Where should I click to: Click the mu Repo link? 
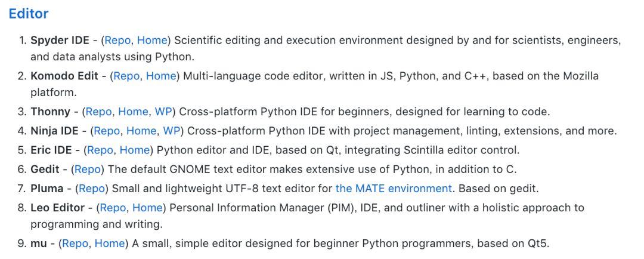(x=75, y=243)
